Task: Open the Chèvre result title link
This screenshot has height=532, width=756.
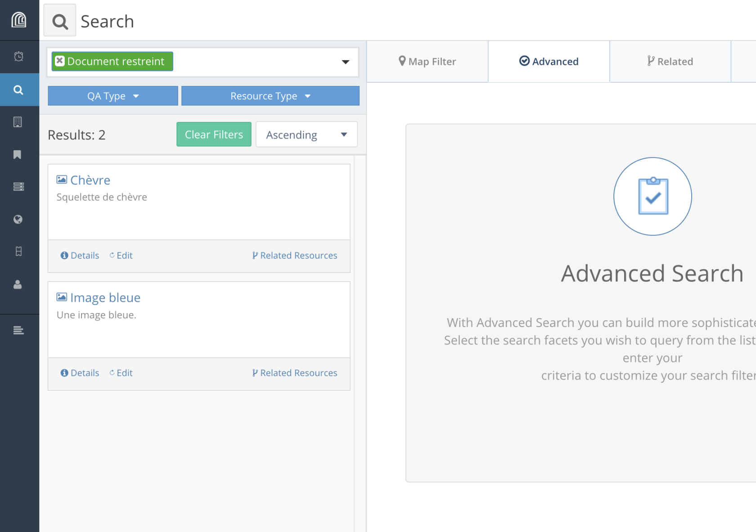Action: (x=90, y=180)
